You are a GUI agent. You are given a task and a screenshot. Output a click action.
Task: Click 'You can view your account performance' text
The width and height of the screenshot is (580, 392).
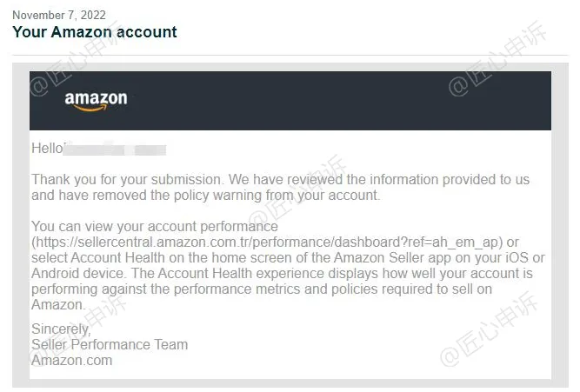(x=155, y=226)
